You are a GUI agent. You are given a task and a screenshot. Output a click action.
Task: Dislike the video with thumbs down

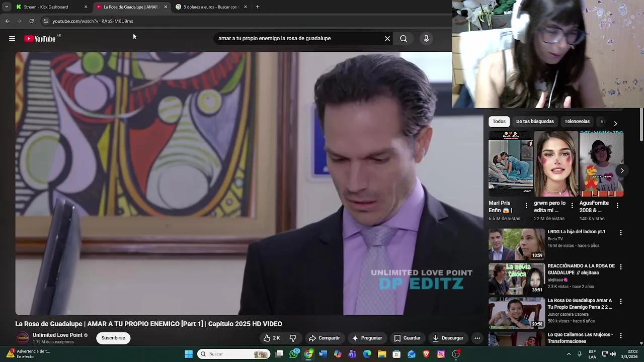tap(293, 338)
